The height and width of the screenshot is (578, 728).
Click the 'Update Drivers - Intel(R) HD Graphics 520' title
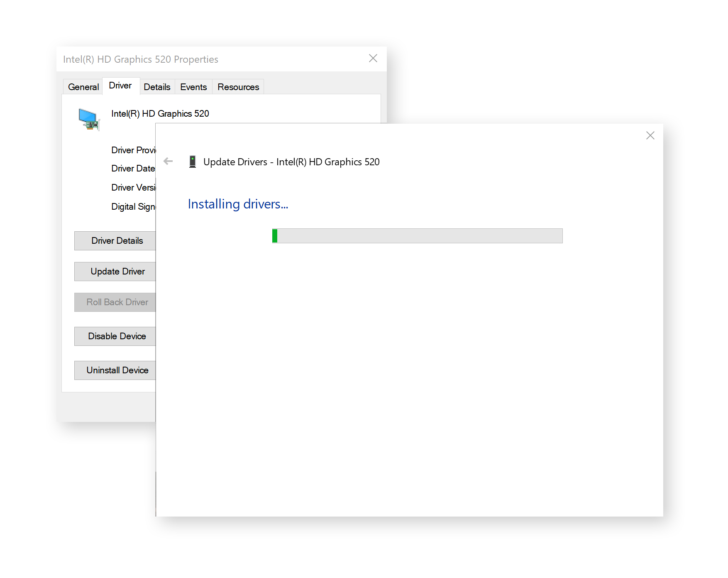[x=291, y=162]
